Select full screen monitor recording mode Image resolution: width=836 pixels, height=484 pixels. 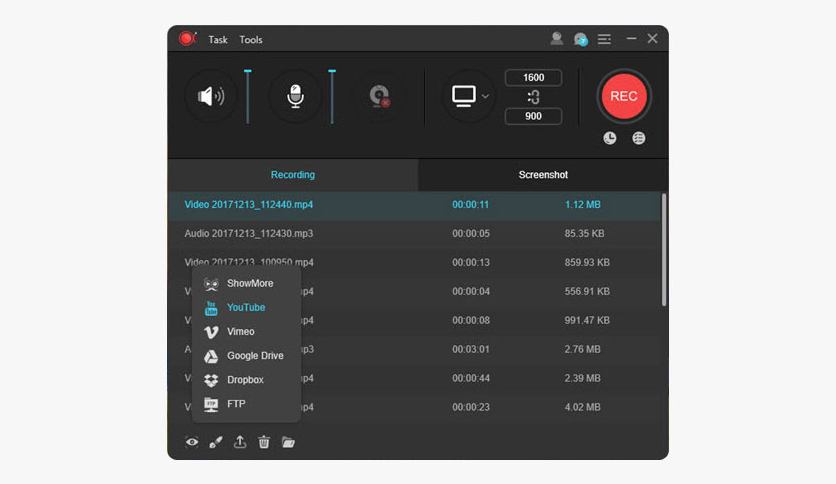463,96
